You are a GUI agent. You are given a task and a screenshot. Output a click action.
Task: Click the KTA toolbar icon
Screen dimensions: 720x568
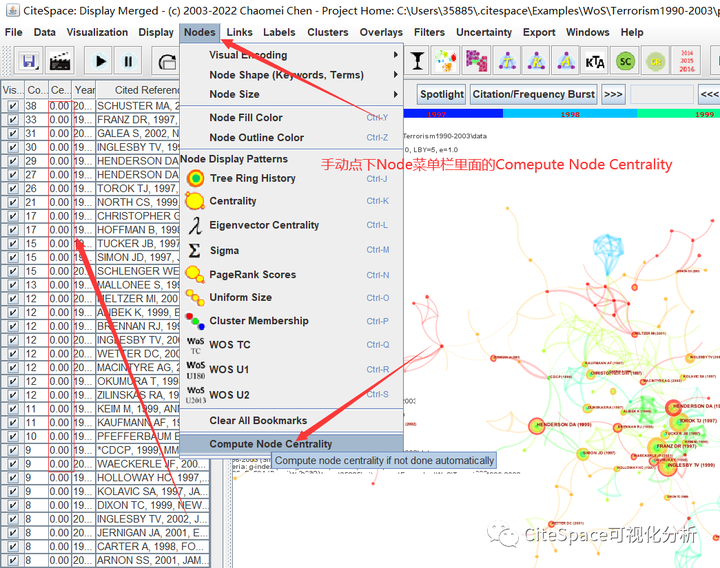tap(595, 61)
